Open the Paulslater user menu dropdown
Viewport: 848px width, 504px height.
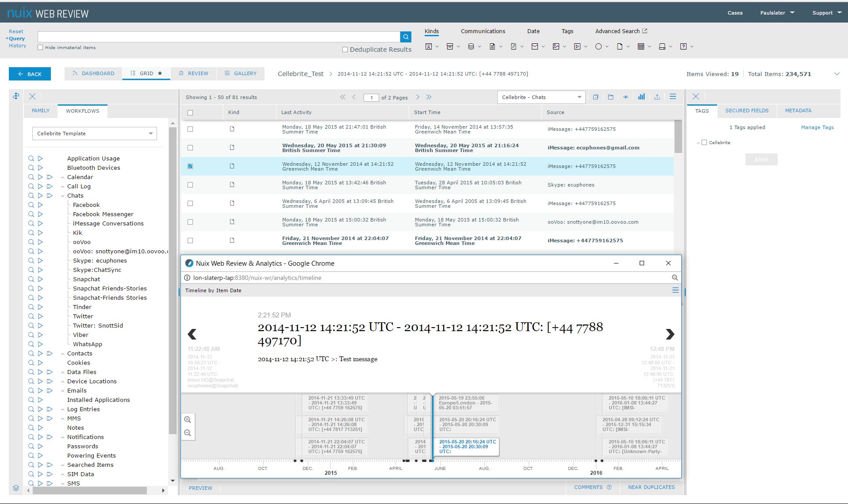[x=777, y=13]
